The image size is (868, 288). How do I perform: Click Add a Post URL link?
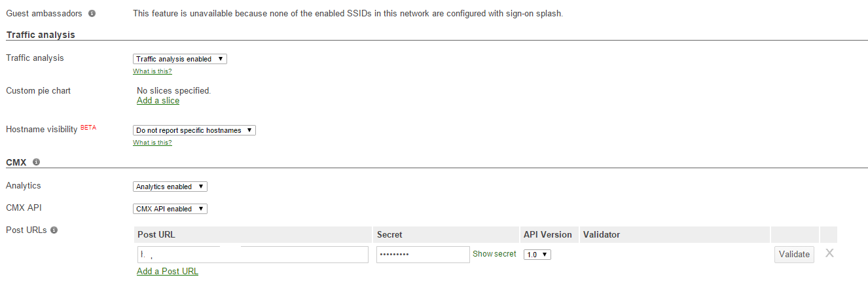(x=168, y=271)
